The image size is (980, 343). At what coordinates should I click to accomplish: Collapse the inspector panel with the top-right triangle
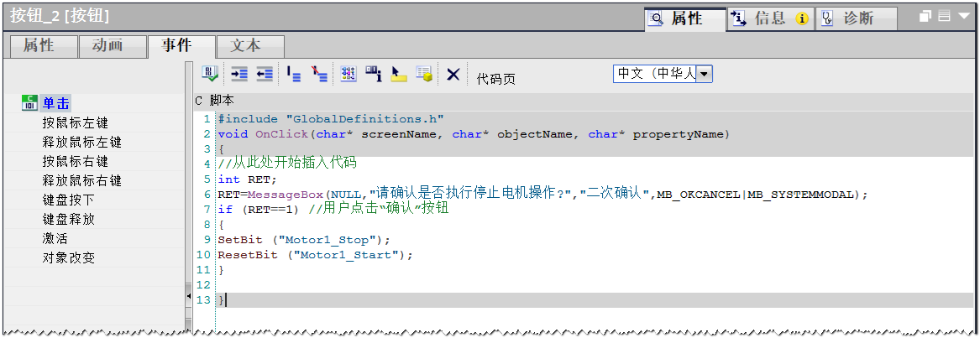pos(963,17)
